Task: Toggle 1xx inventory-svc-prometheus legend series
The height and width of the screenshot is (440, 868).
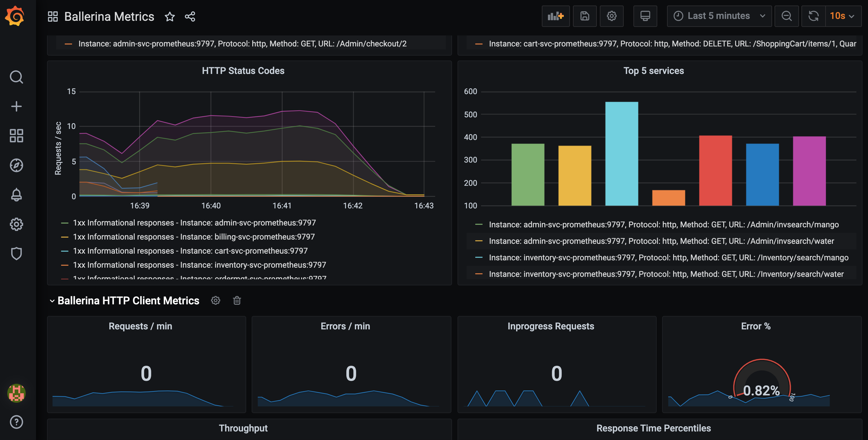Action: [199, 265]
